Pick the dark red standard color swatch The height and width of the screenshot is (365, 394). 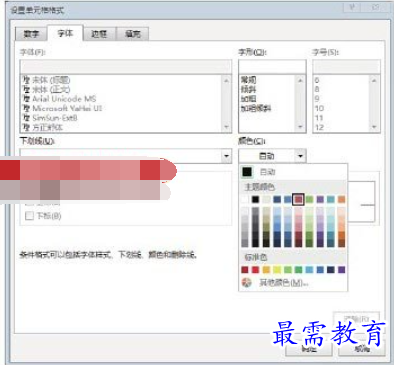(245, 270)
